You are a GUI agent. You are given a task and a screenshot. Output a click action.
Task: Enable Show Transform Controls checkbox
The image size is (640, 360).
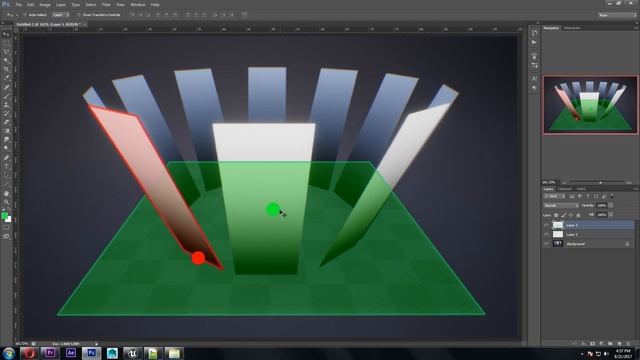(79, 15)
